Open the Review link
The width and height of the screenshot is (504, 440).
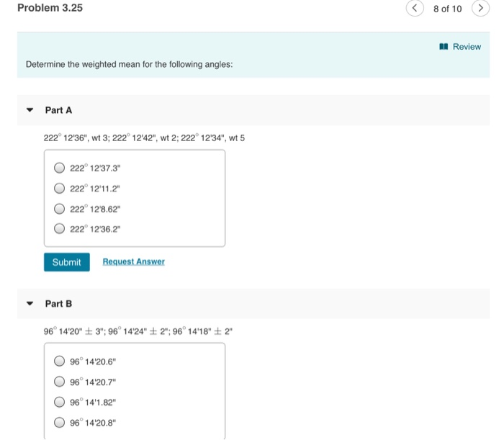pos(467,47)
